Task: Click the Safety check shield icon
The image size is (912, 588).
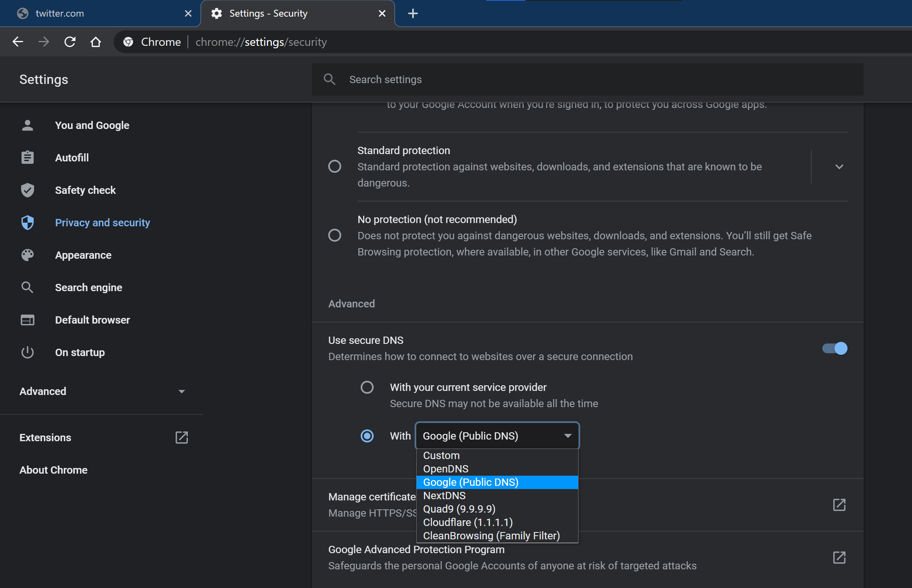Action: 28,190
